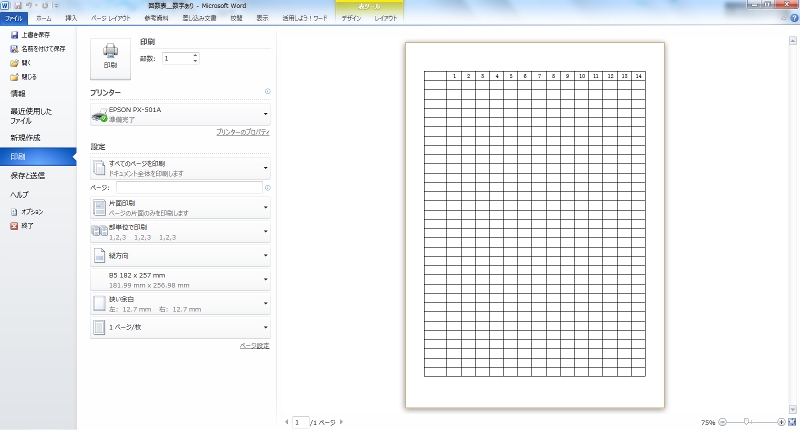Click the quick access Save icon in the title bar
The height and width of the screenshot is (430, 800).
pos(18,6)
